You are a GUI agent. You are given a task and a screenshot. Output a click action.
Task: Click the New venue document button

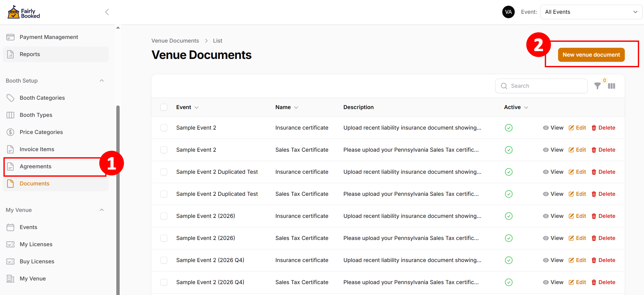coord(591,55)
